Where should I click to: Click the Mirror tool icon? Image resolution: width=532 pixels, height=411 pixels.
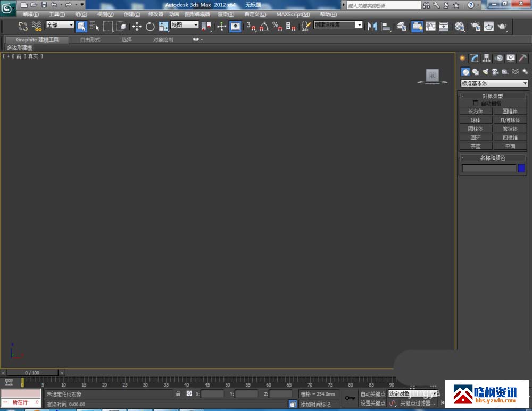click(372, 26)
